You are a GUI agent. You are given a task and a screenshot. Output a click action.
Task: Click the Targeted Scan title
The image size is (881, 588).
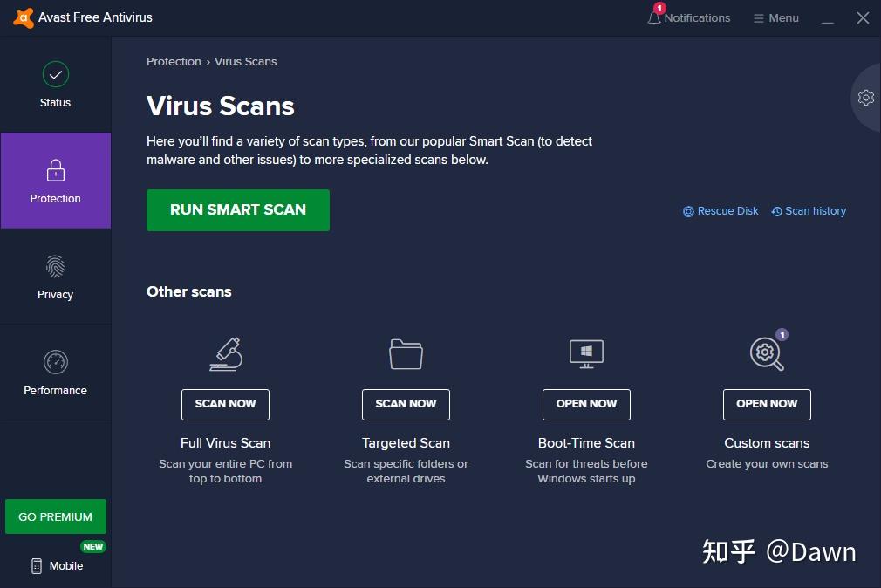(x=406, y=443)
